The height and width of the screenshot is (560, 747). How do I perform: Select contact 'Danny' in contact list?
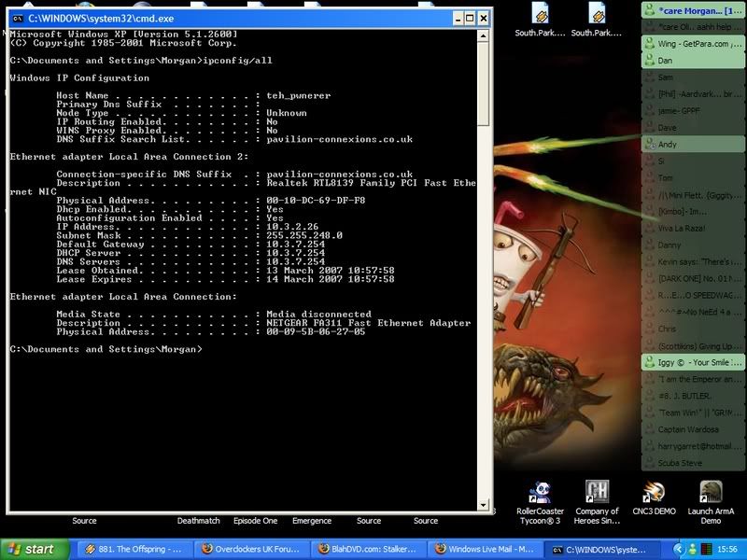click(693, 245)
